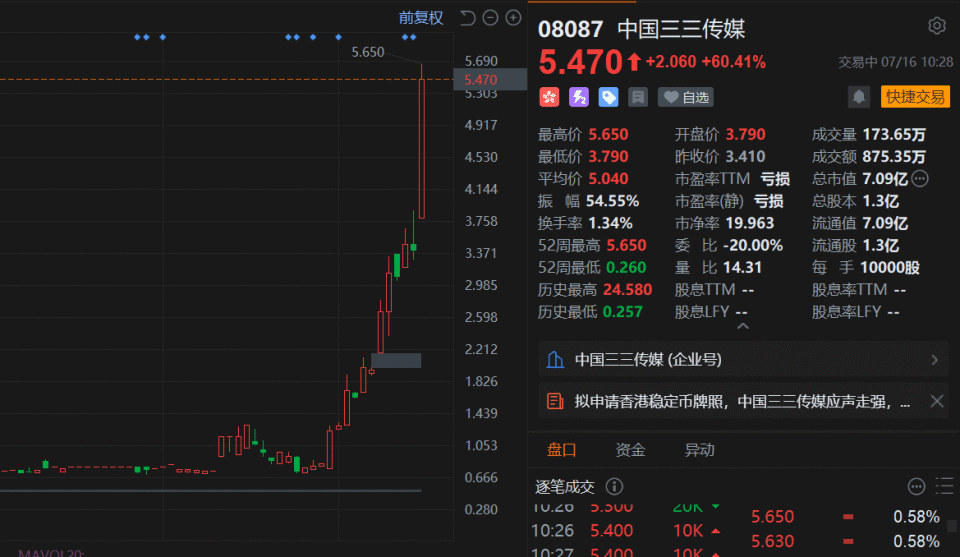Image resolution: width=960 pixels, height=557 pixels.
Task: Switch to 盘口 tab
Action: [x=561, y=450]
